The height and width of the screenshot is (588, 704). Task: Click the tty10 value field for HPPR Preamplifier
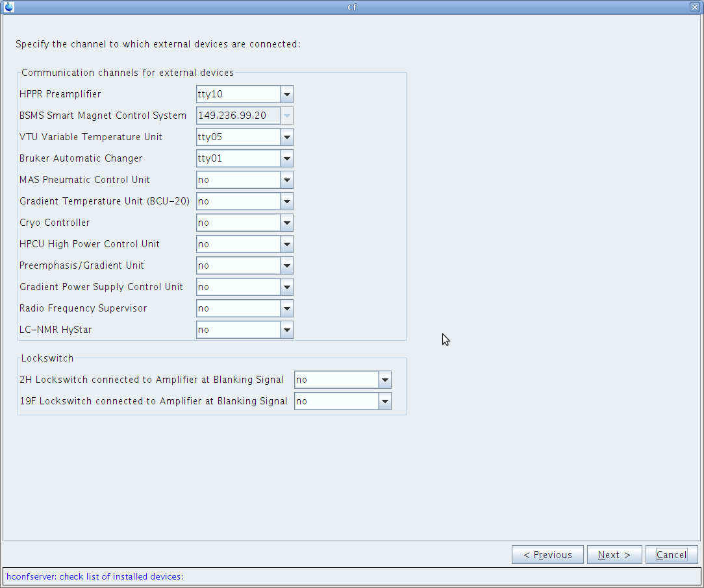tap(238, 94)
